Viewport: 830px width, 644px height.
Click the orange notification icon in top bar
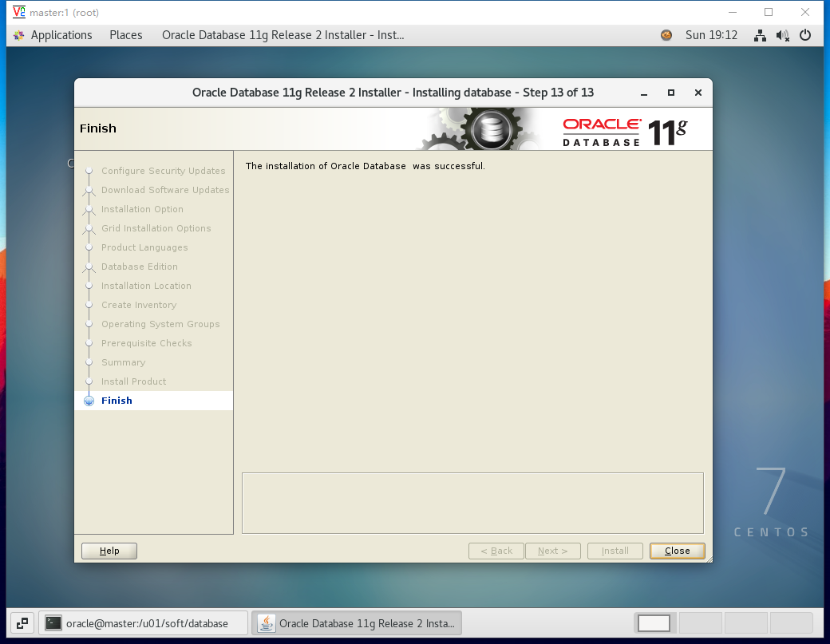(x=666, y=35)
